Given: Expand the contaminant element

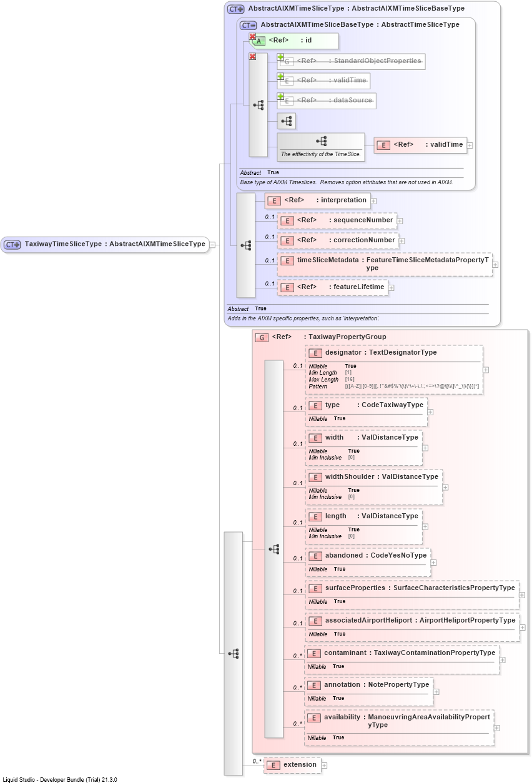Looking at the screenshot, I should (502, 660).
